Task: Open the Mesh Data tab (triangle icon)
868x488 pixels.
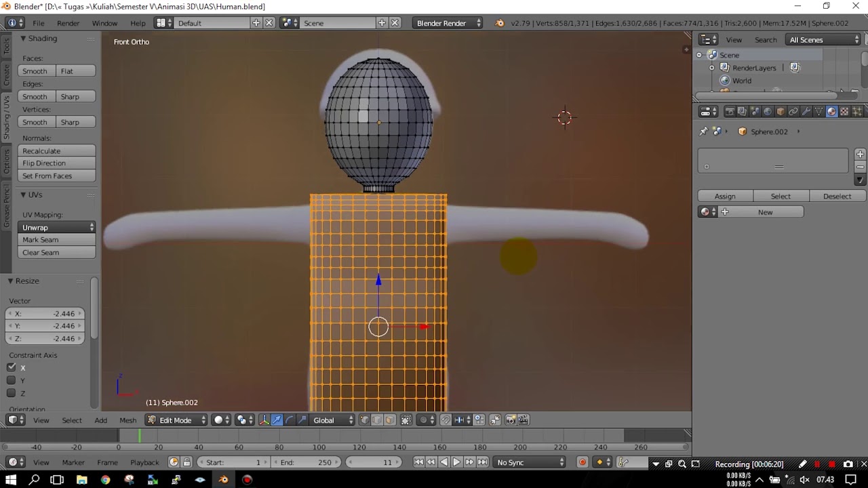Action: pos(819,111)
